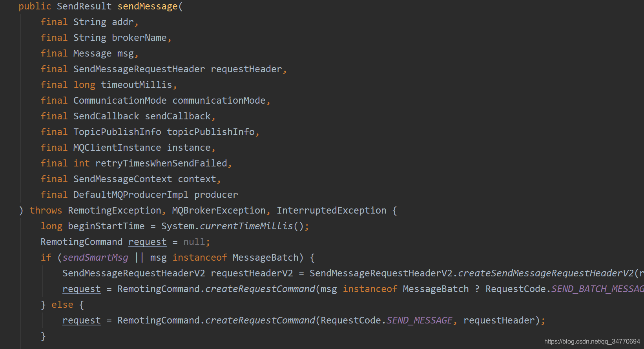Click RemotingException in the throws clause

115,211
